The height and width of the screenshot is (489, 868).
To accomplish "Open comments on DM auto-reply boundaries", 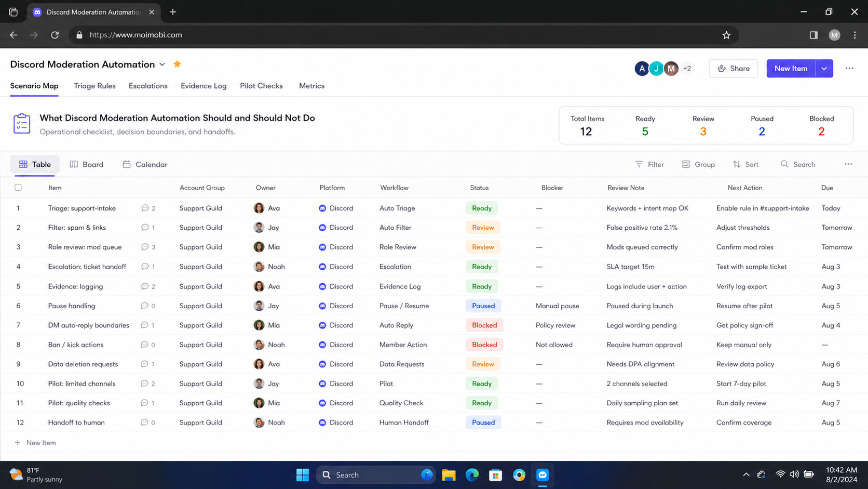I will click(148, 325).
